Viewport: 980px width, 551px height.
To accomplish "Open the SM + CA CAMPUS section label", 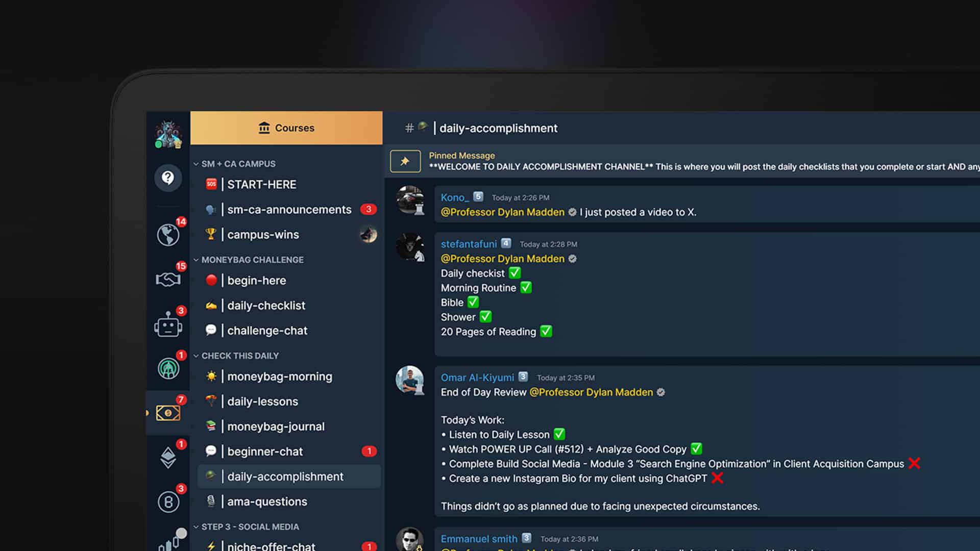I will (x=237, y=163).
